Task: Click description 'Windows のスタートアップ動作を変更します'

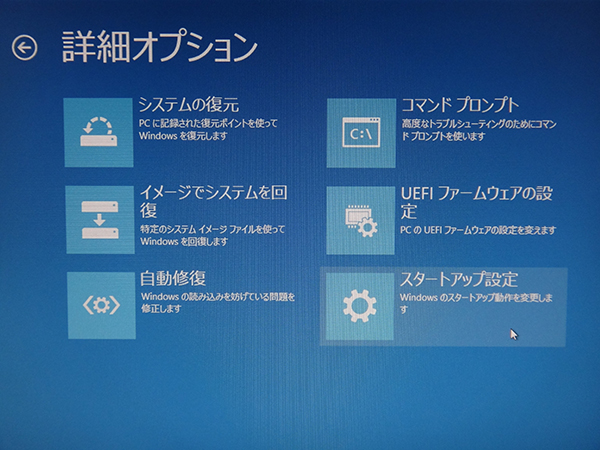Action: (476, 303)
